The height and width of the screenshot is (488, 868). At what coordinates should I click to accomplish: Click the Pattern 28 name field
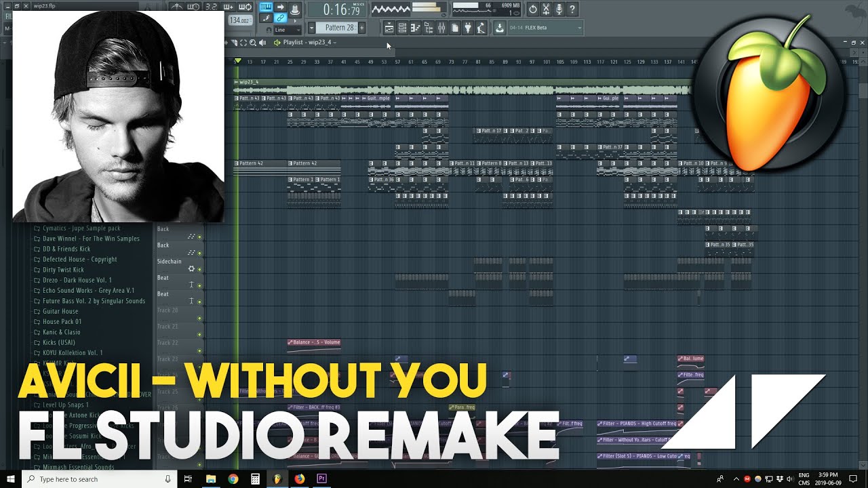point(336,28)
